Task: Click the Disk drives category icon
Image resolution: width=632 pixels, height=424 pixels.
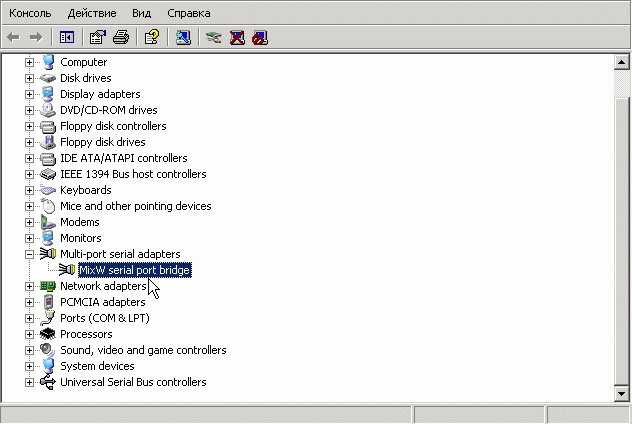Action: (x=48, y=78)
